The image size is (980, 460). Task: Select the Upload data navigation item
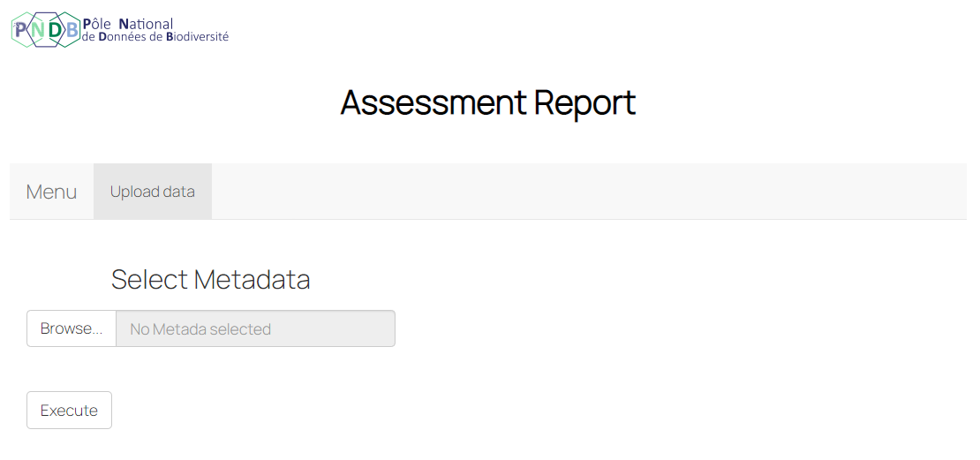(153, 192)
